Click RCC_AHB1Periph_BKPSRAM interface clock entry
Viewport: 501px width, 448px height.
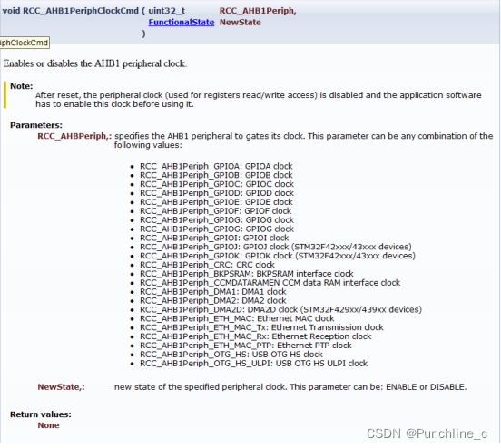[247, 274]
